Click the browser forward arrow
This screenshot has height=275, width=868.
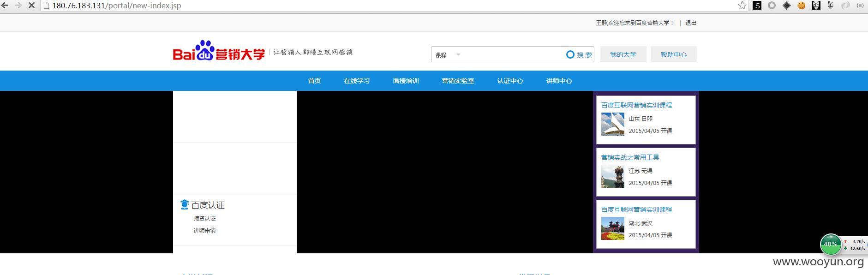click(18, 6)
